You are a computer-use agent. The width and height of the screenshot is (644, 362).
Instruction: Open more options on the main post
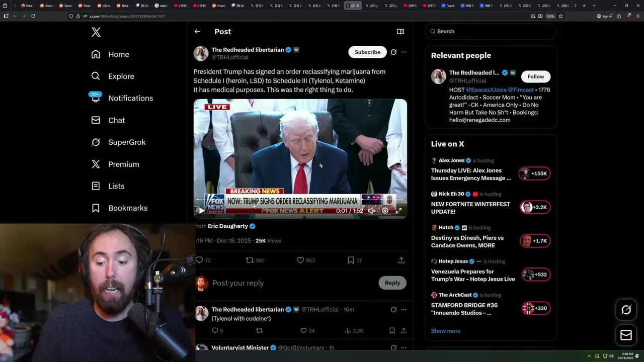pyautogui.click(x=404, y=52)
